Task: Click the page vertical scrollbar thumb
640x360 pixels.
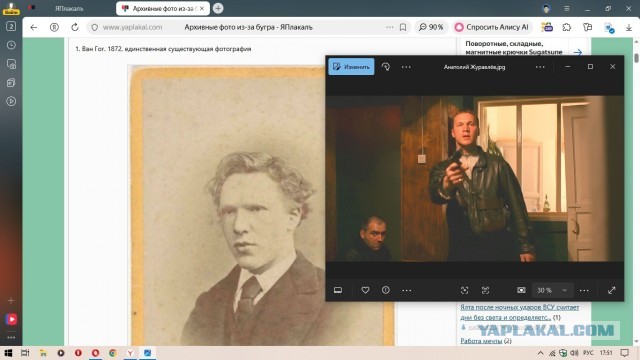Action: (x=636, y=58)
